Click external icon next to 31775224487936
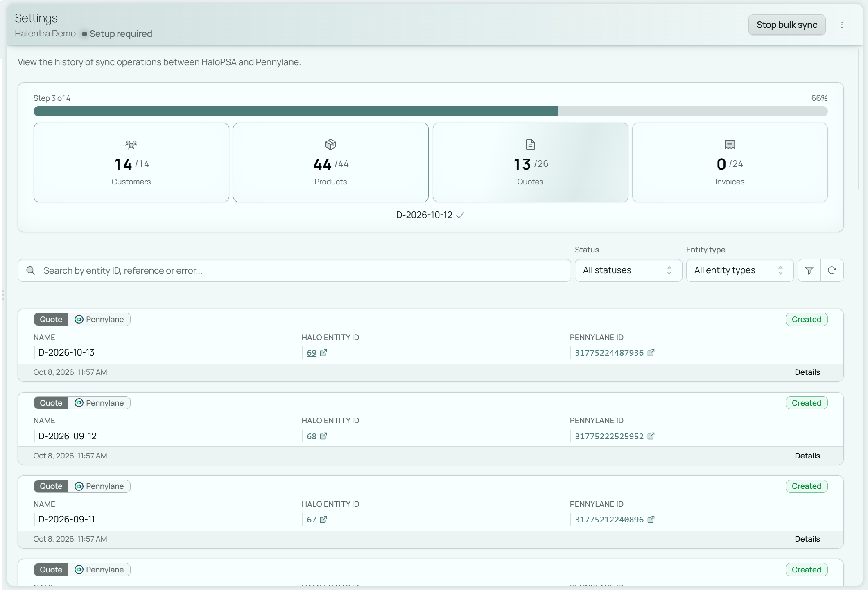This screenshot has width=868, height=590. coord(651,353)
